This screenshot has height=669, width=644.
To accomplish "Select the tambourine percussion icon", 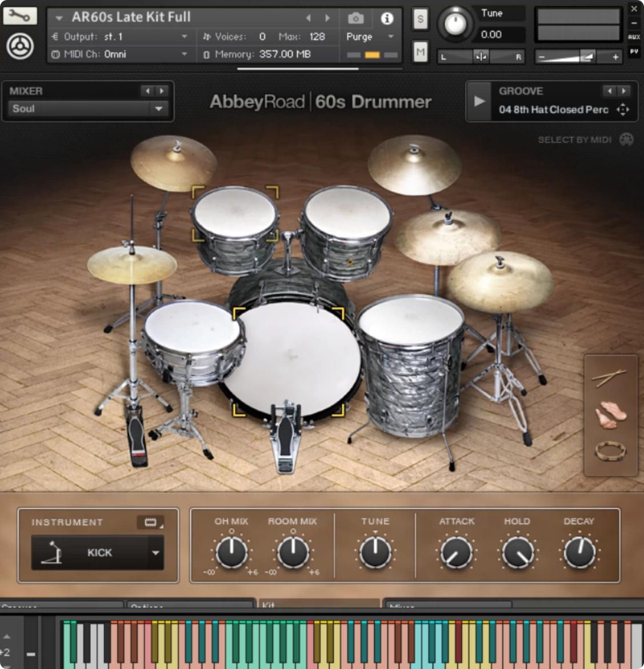I will pos(610,451).
